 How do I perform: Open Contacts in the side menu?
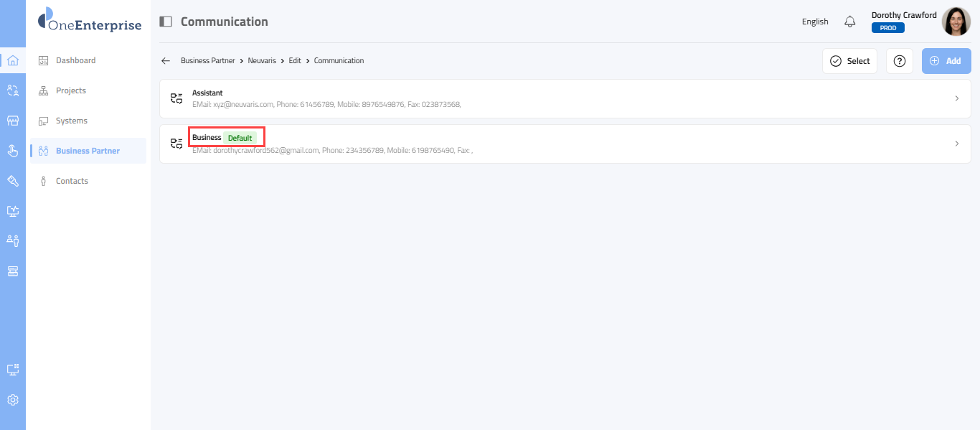[72, 181]
